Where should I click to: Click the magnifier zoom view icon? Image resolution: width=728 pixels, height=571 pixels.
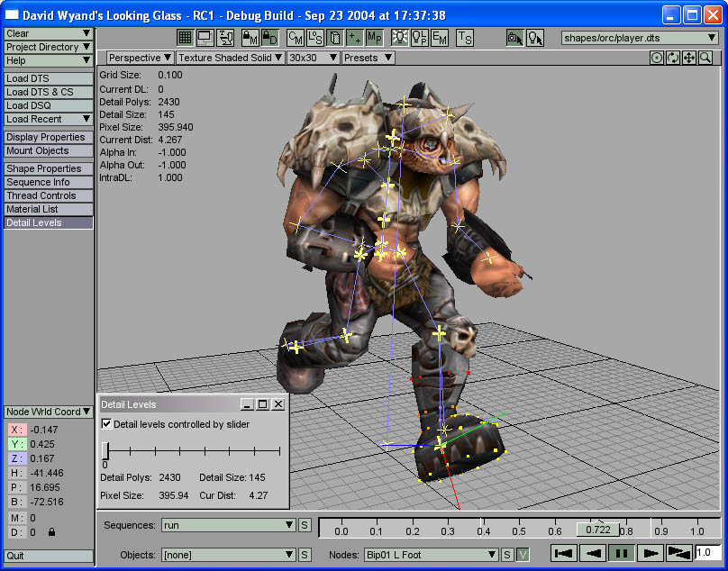(x=705, y=58)
